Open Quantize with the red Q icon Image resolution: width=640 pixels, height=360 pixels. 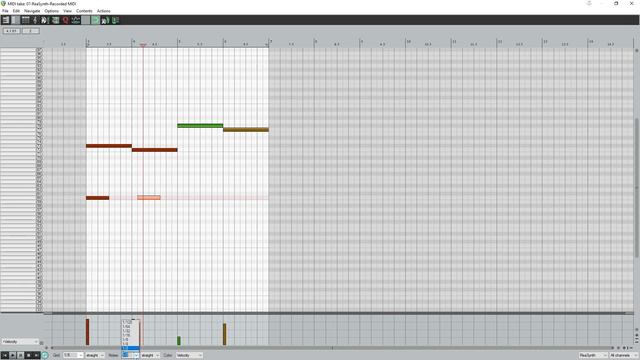pyautogui.click(x=65, y=20)
